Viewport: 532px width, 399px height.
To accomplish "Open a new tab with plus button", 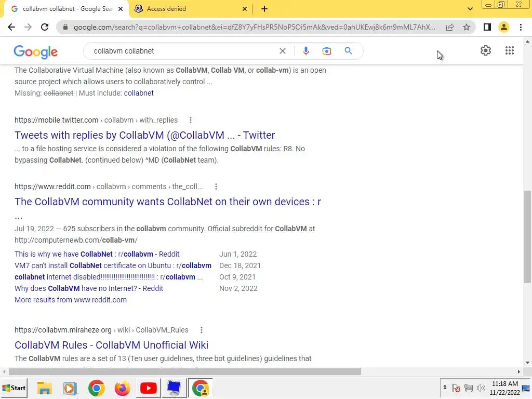I will pos(264,9).
